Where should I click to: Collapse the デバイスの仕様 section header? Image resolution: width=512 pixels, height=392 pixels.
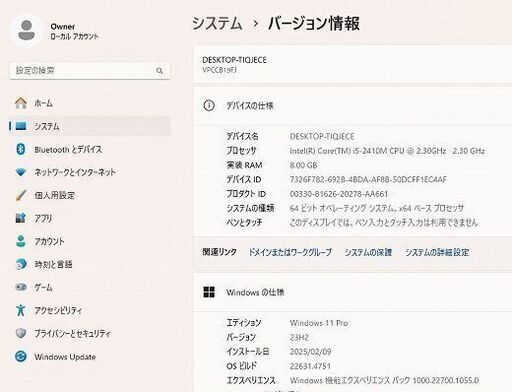353,106
